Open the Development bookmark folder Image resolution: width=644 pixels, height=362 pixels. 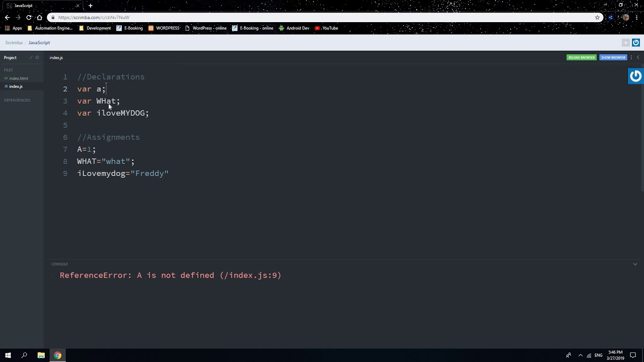click(95, 28)
